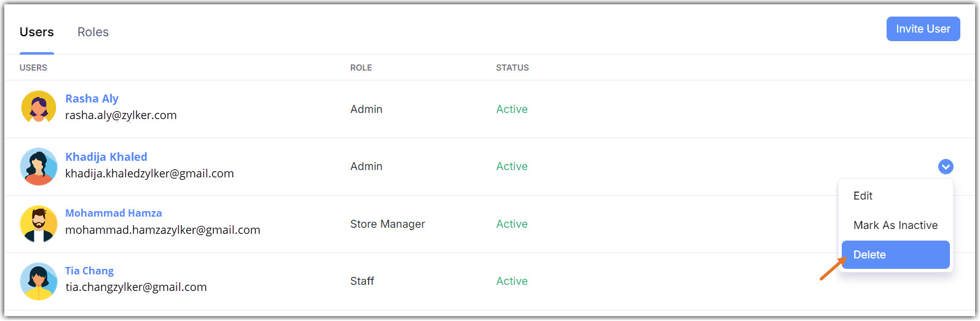Click the USERS column header
The image size is (980, 321).
(x=33, y=68)
